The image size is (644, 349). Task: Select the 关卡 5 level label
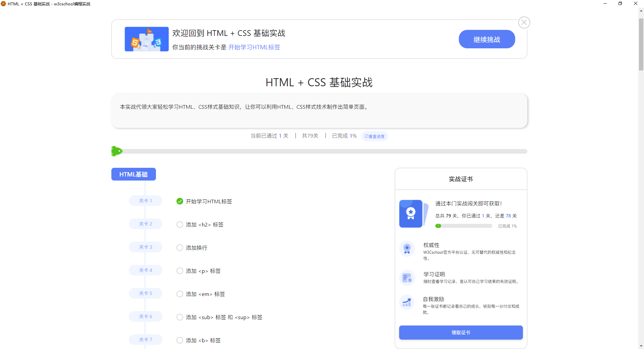tap(146, 293)
